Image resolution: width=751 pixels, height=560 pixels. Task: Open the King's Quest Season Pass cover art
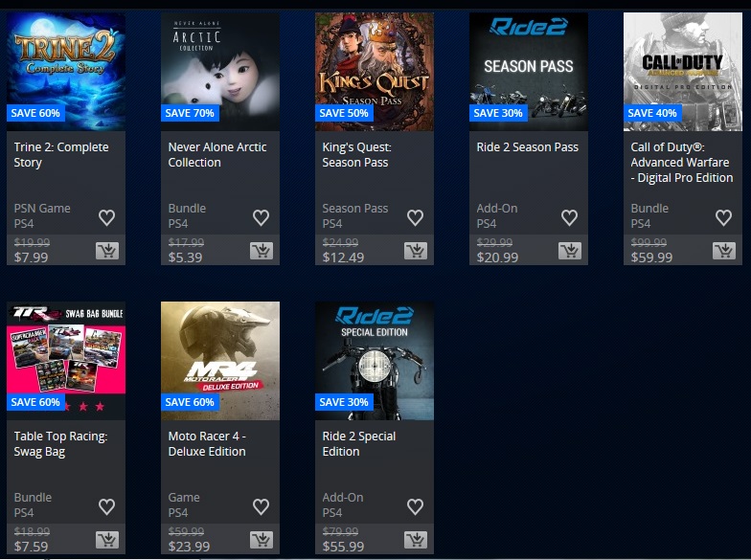point(375,72)
